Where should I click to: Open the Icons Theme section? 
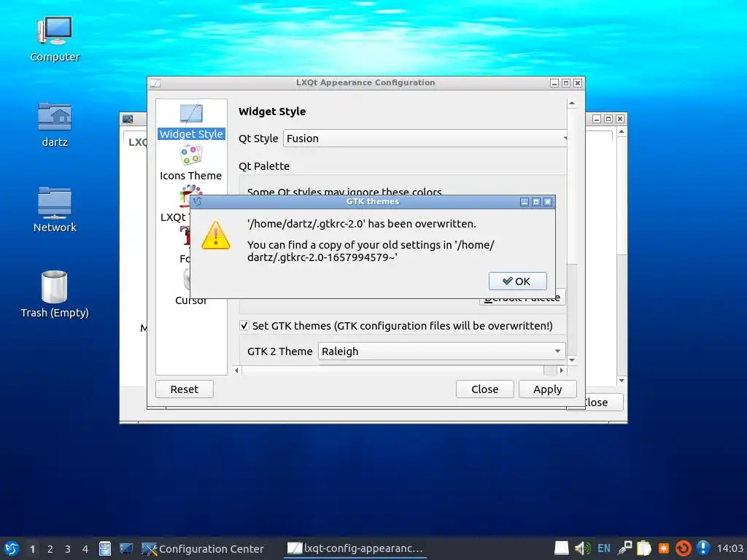(191, 163)
